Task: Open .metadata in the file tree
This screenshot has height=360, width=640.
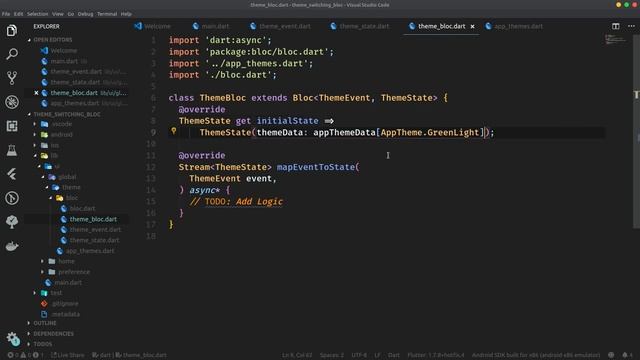Action: click(66, 314)
